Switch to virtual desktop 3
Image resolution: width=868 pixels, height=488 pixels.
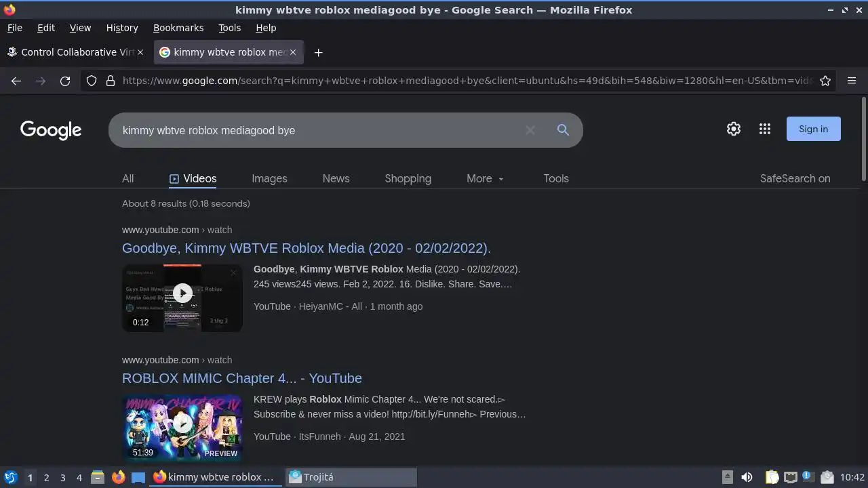(x=62, y=477)
